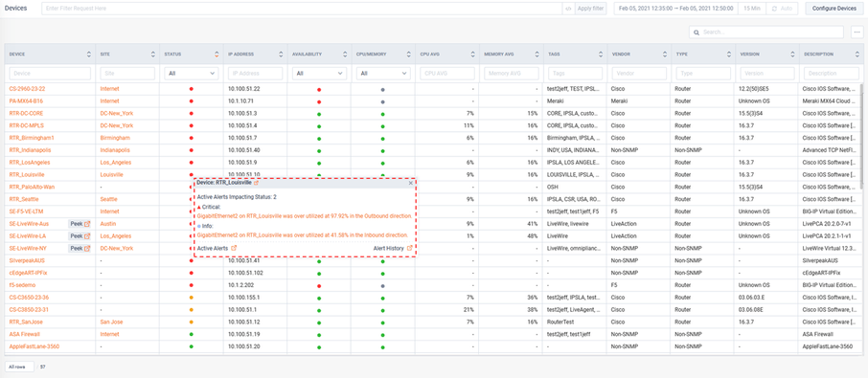
Task: Sort table by the Site column
Action: (x=152, y=55)
